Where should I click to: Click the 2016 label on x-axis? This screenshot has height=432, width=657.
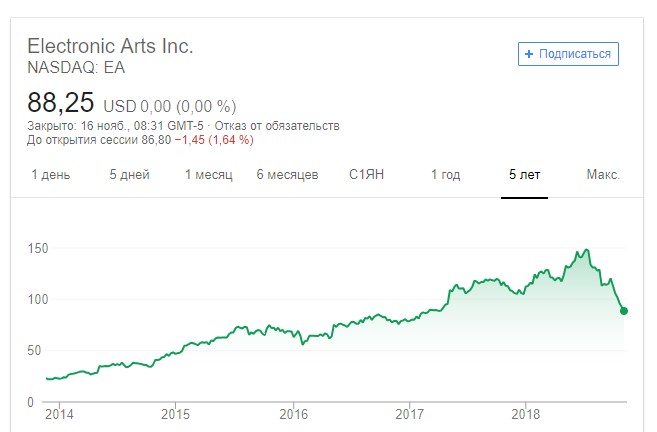coord(293,412)
